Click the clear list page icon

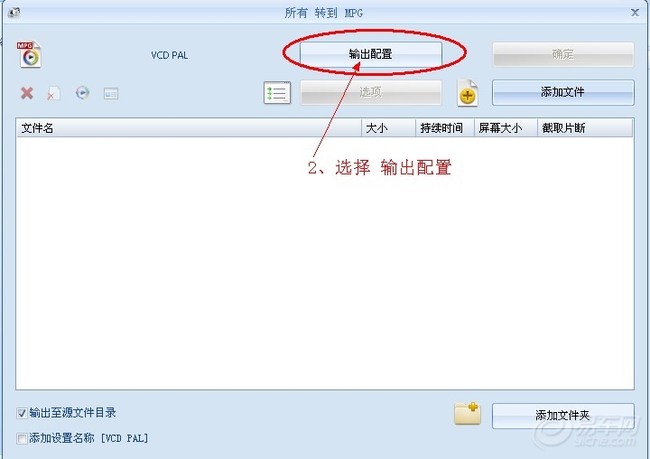point(53,93)
